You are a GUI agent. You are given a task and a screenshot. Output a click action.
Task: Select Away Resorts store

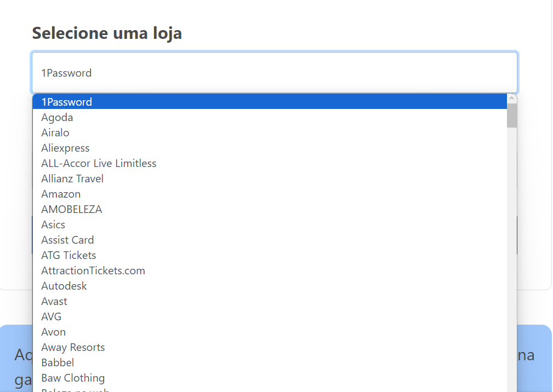pyautogui.click(x=73, y=347)
